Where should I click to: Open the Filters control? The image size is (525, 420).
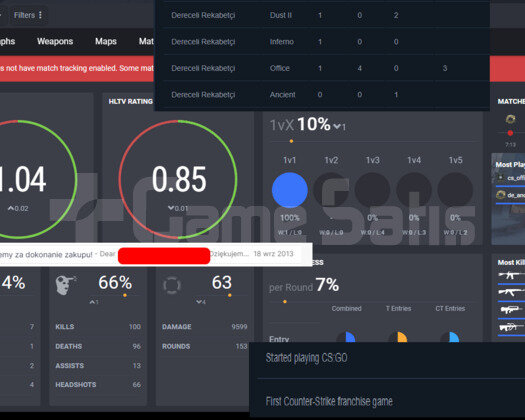(x=28, y=15)
